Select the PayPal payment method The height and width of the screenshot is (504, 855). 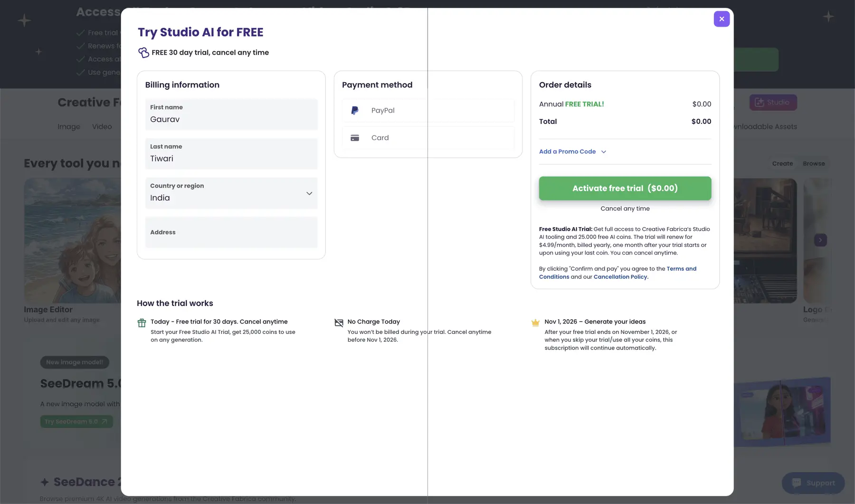click(428, 110)
